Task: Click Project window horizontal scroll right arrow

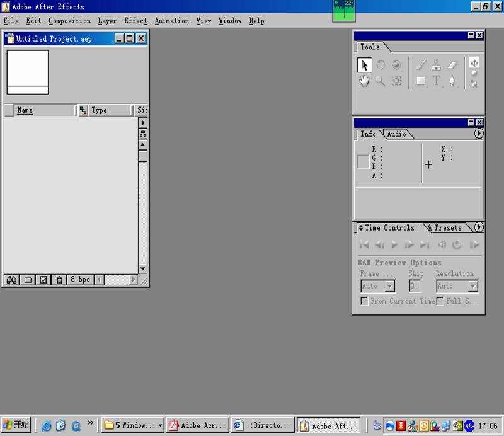Action: pos(133,280)
